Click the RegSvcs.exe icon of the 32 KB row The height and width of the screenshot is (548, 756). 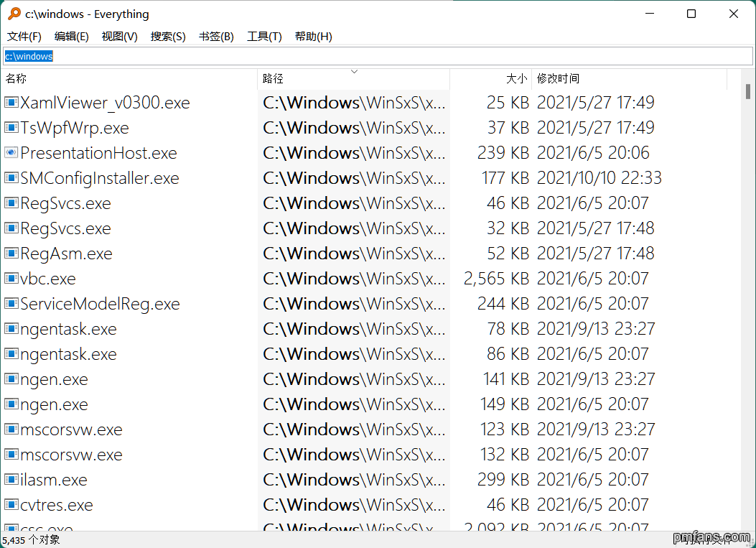[x=11, y=228]
